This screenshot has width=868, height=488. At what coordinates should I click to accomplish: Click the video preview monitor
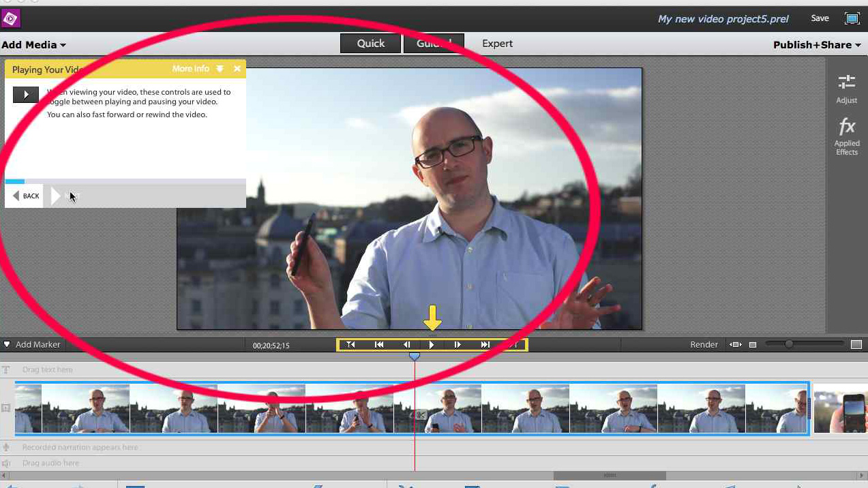click(x=409, y=198)
